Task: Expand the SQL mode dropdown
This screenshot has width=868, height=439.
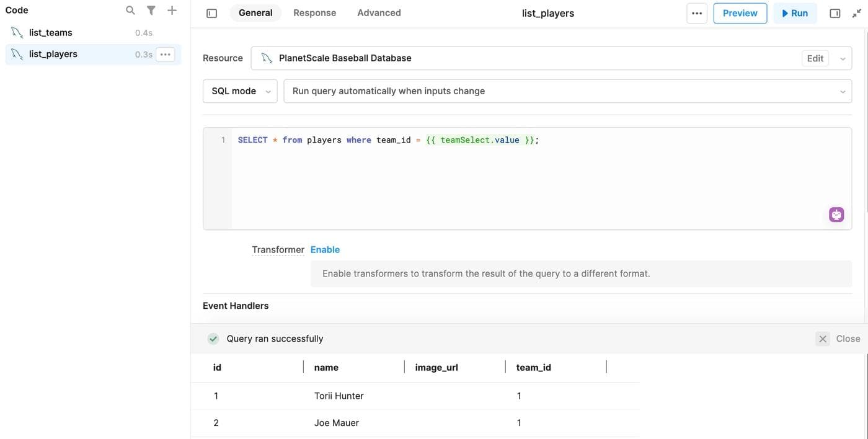Action: pos(240,91)
